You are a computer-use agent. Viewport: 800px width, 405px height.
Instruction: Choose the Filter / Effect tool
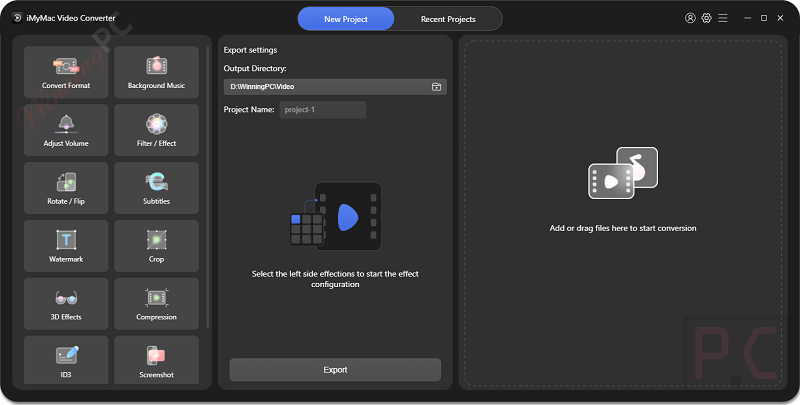pyautogui.click(x=156, y=130)
